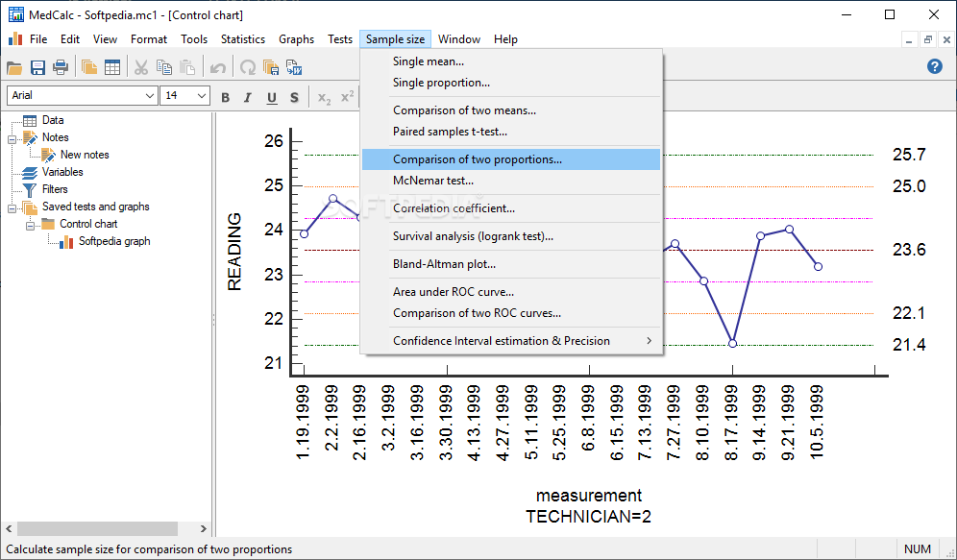Open the Graphs menu
The height and width of the screenshot is (560, 957).
point(297,39)
